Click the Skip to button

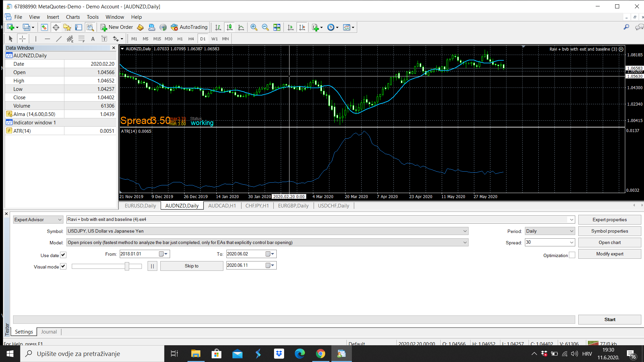point(192,266)
